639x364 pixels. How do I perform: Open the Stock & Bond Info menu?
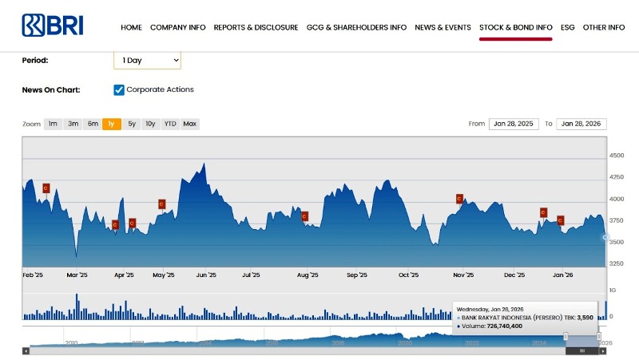(x=515, y=27)
